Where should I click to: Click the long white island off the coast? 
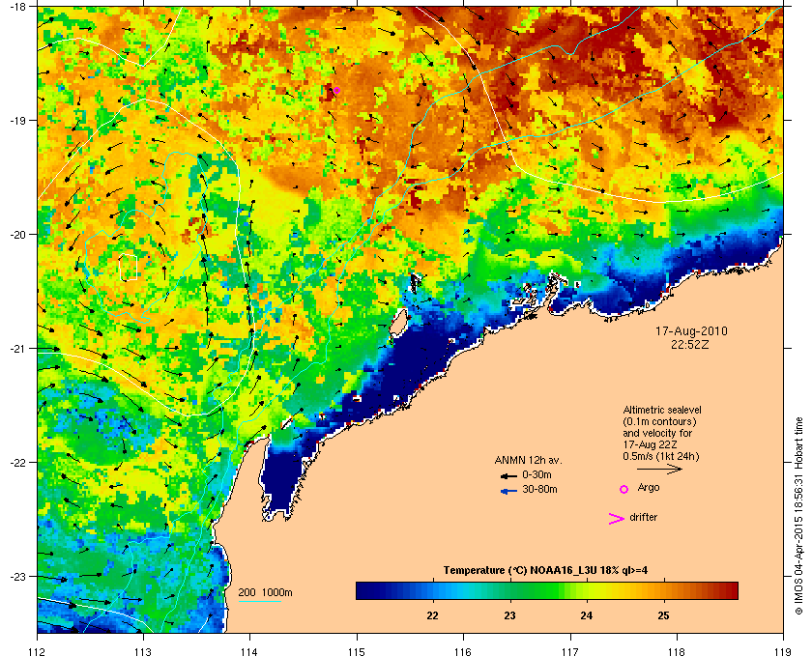398,324
